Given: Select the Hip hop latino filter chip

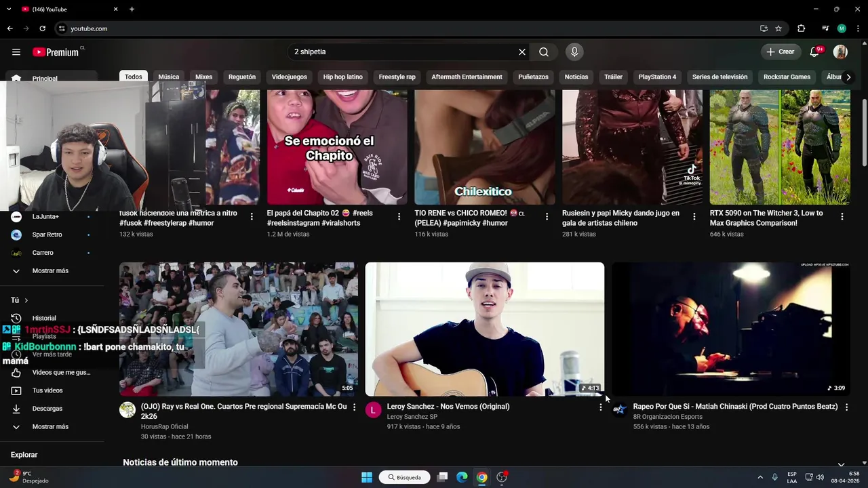Looking at the screenshot, I should tap(343, 77).
